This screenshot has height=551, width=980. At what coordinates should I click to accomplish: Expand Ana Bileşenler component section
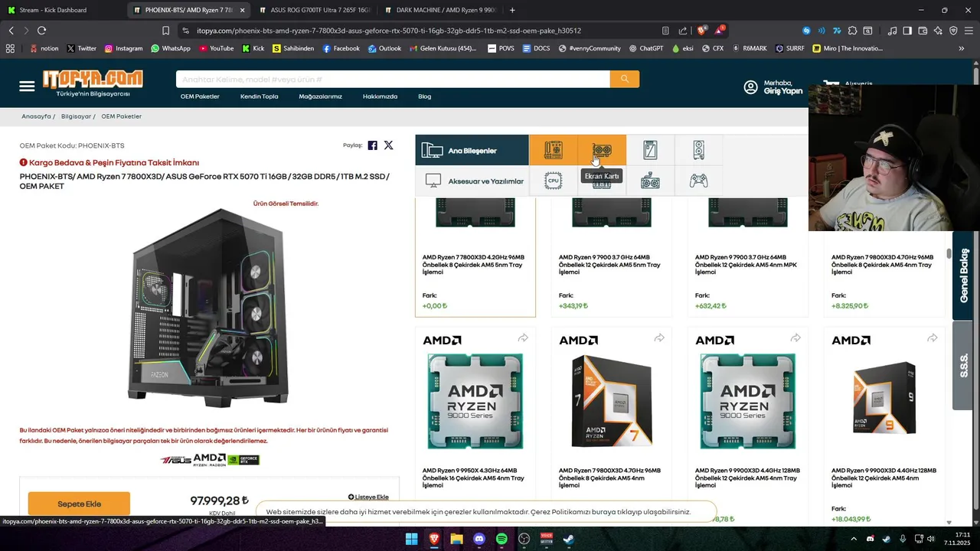pos(472,150)
